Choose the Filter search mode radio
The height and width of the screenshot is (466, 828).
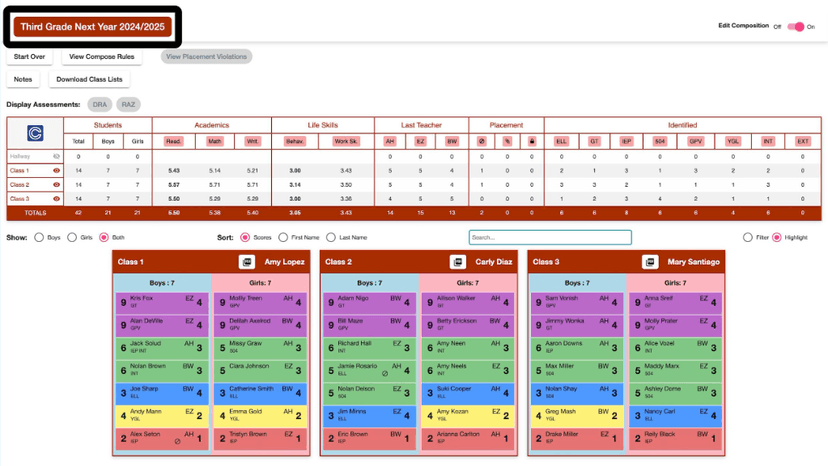[x=747, y=237]
